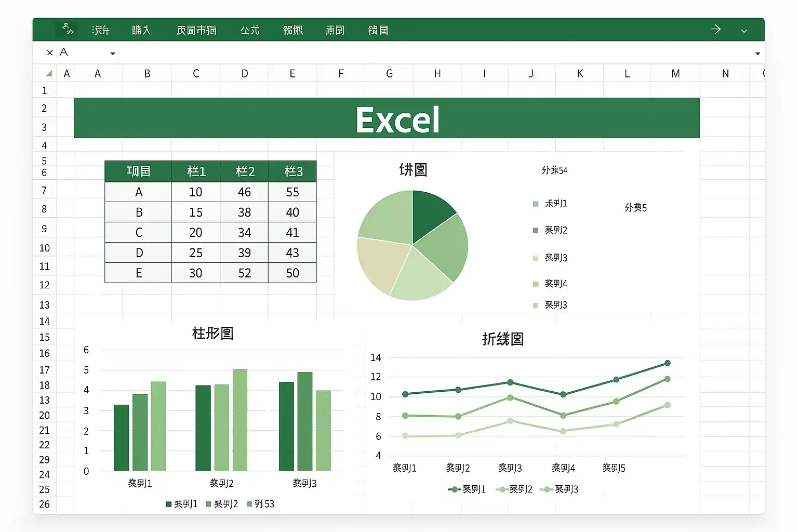
Task: Click the 栏2 table header cell
Action: [245, 171]
